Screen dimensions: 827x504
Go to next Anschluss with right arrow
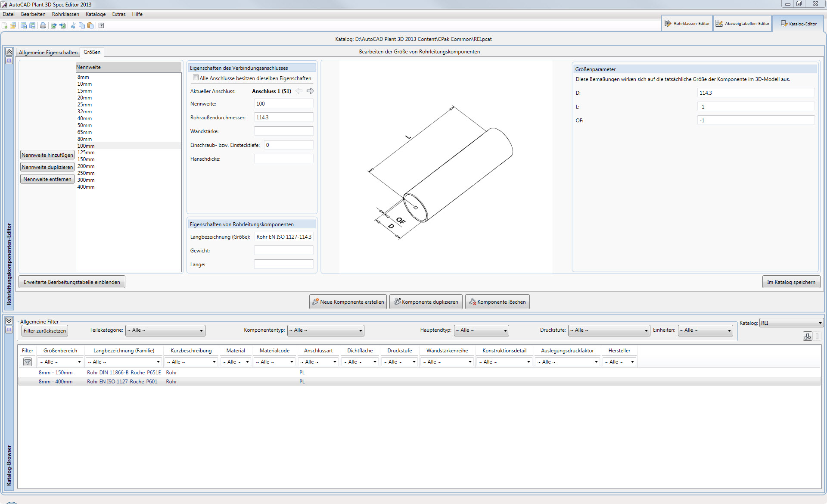(x=310, y=91)
